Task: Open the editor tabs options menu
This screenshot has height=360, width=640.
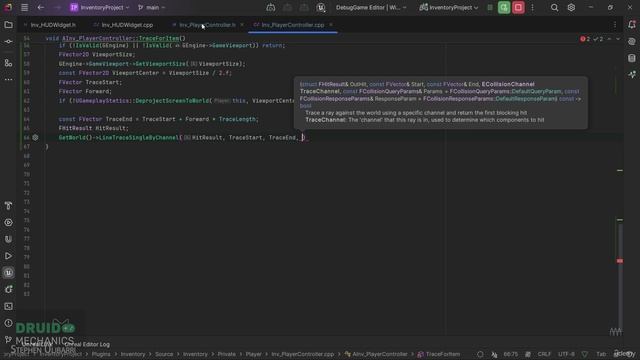Action: 615,25
